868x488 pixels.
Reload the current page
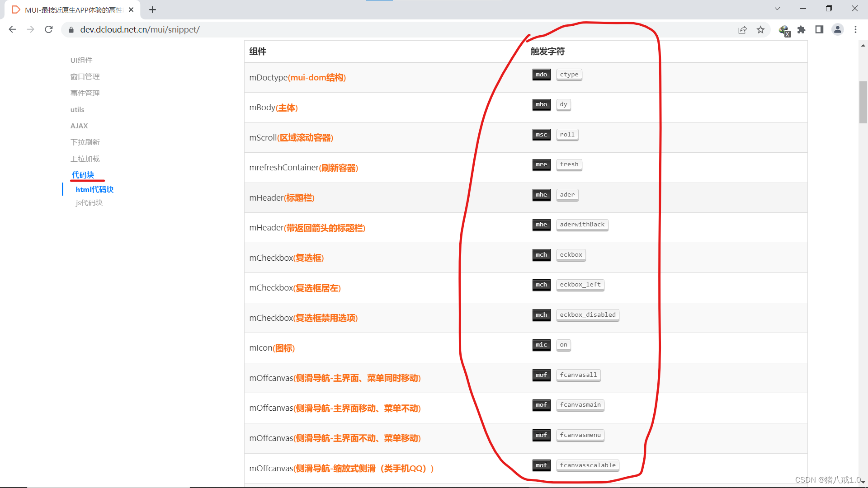point(49,29)
